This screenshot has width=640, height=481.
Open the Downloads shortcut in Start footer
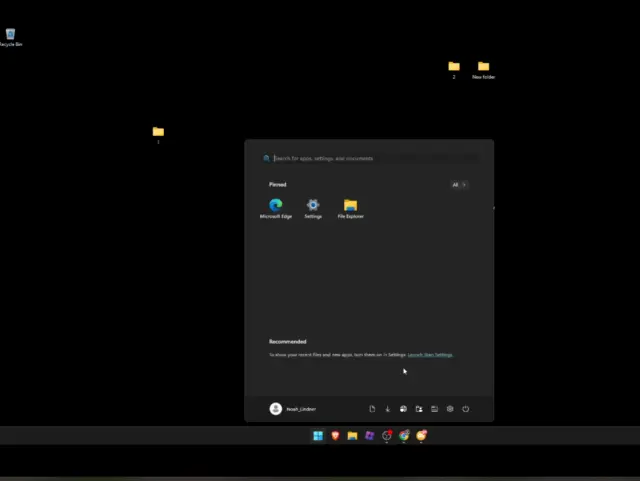(x=388, y=409)
